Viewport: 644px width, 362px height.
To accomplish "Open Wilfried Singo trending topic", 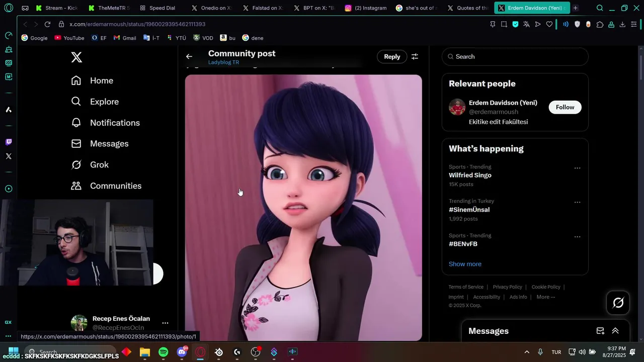I will [470, 175].
